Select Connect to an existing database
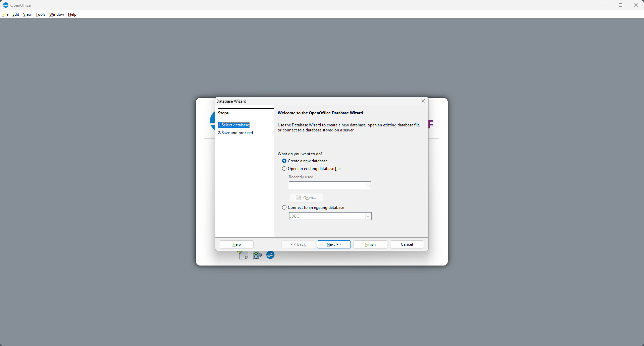 coord(284,207)
